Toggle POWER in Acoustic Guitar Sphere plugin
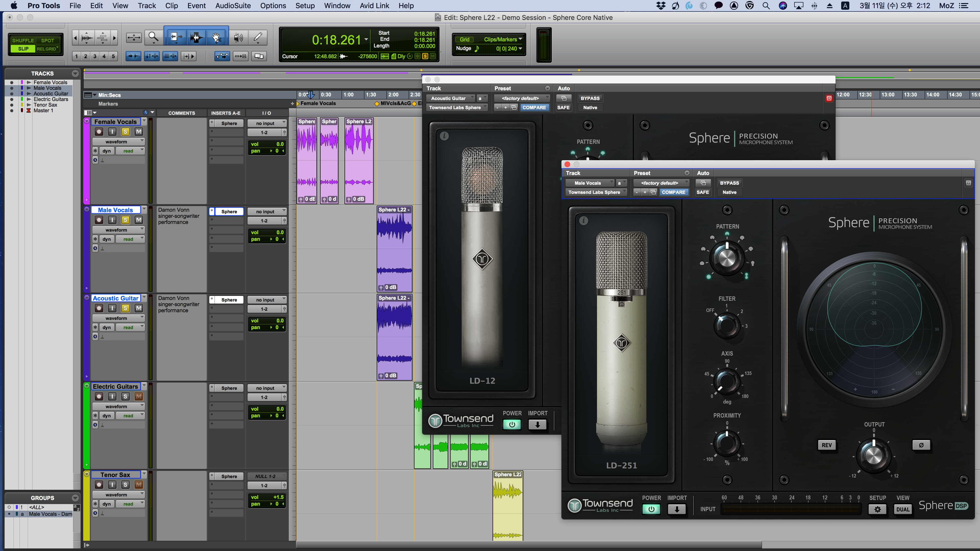Screen dimensions: 980x551 point(512,425)
